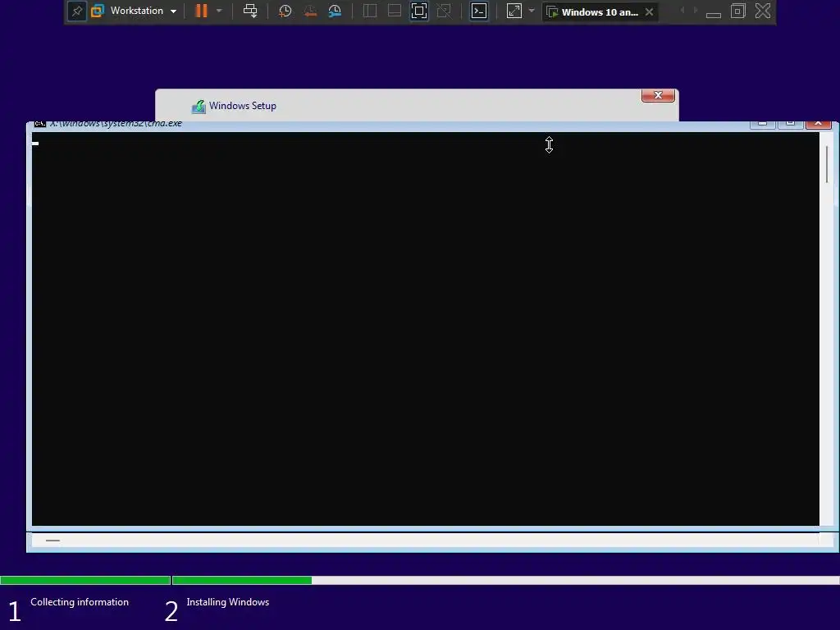Open the Workstation menu
Image resolution: width=840 pixels, height=630 pixels.
(137, 11)
